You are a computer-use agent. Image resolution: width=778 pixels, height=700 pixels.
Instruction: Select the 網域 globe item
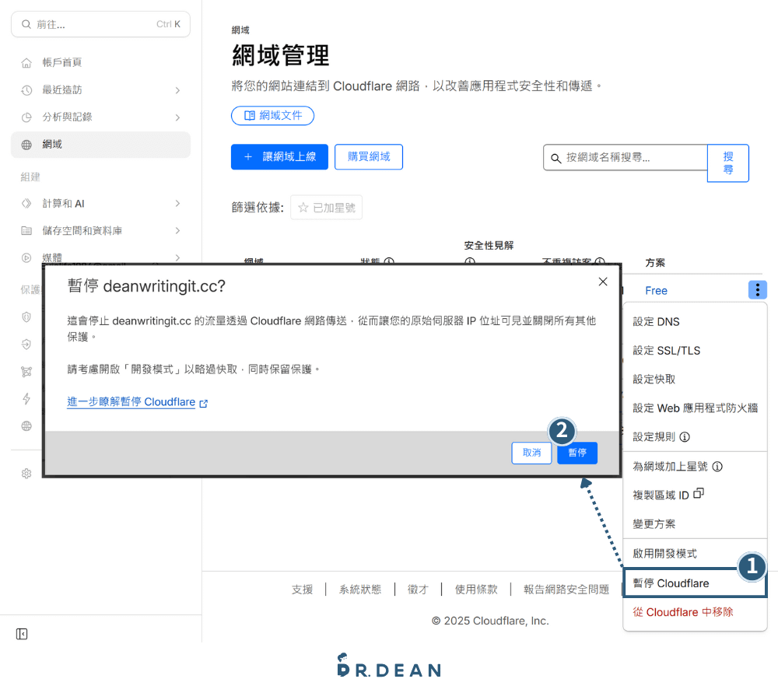100,145
